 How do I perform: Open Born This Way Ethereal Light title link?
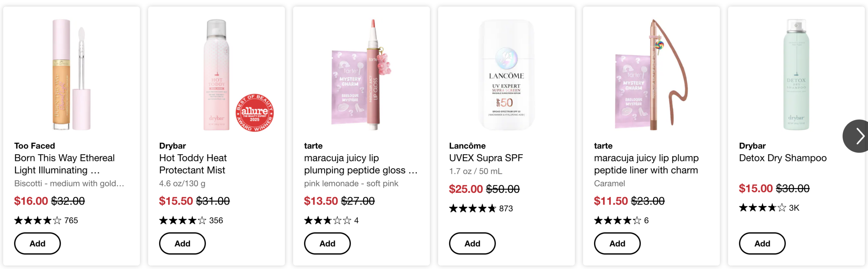click(x=64, y=164)
